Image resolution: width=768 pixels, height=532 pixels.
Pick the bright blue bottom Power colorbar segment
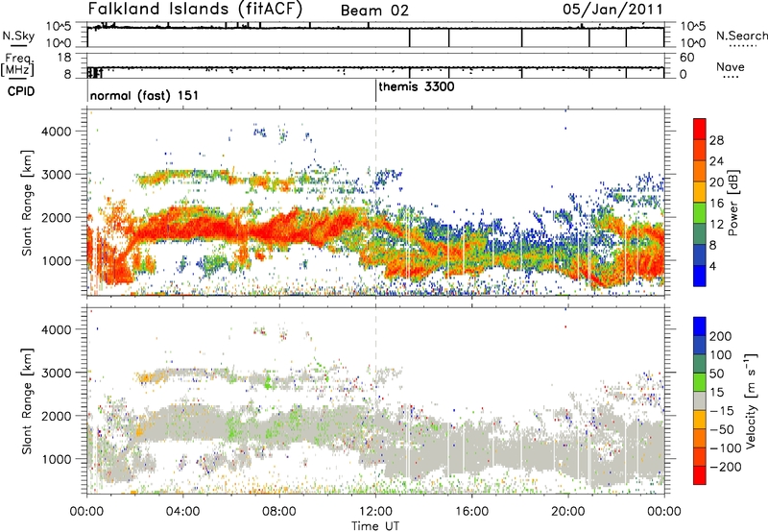click(x=700, y=276)
